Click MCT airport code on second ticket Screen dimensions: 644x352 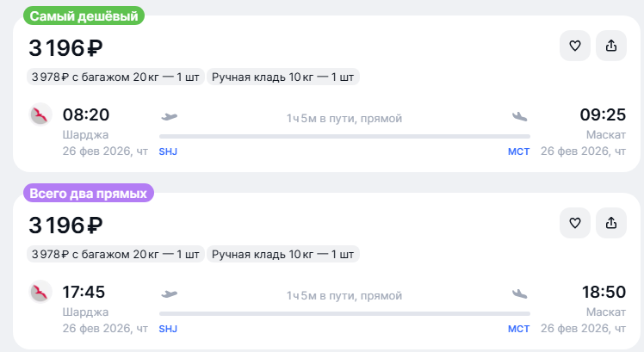518,329
